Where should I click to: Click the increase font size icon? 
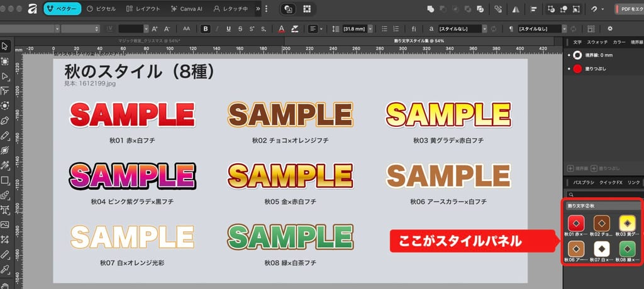coord(155,29)
